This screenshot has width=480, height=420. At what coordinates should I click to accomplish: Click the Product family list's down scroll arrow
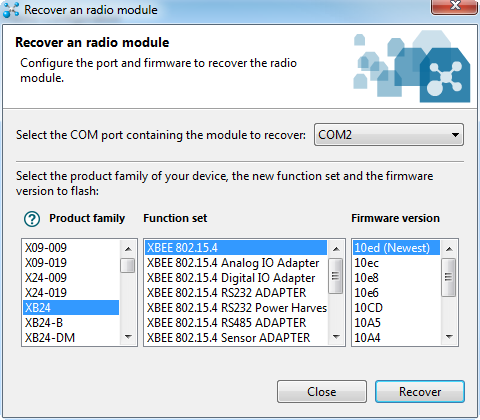tap(128, 337)
